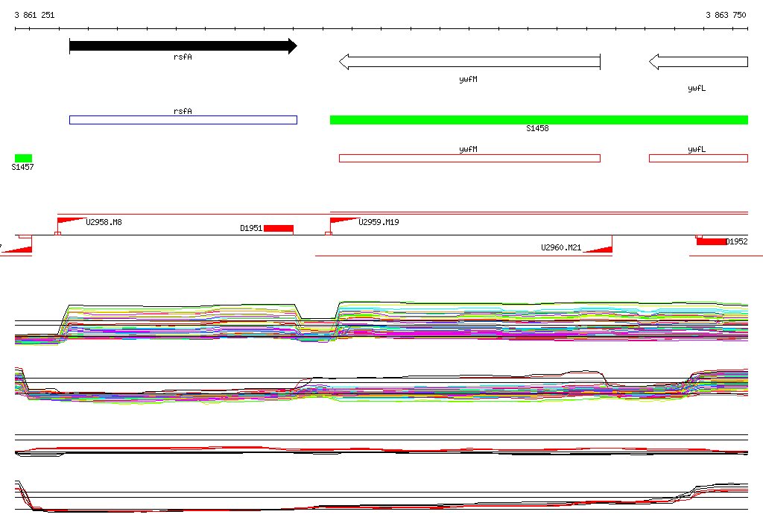Click the white ywfL gene arrow
The height and width of the screenshot is (532, 763).
[698, 62]
